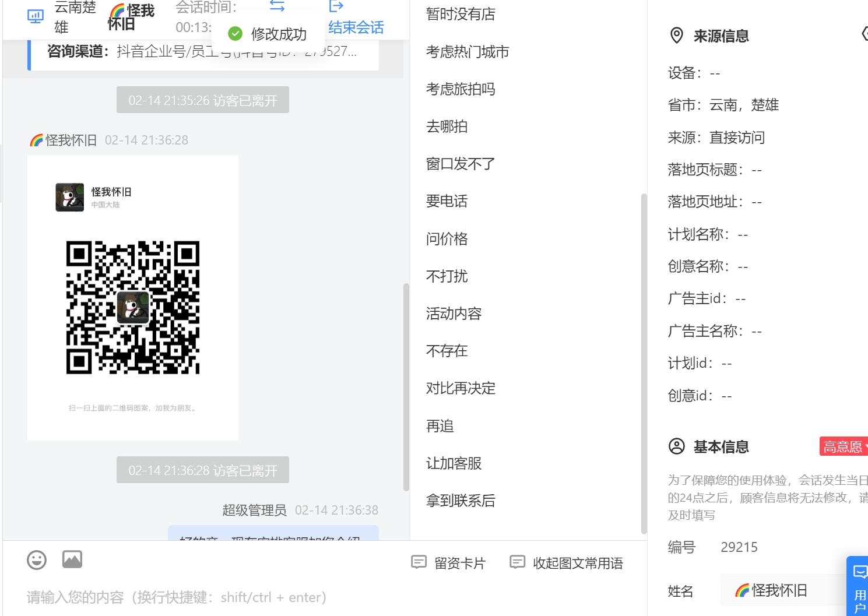868x616 pixels.
Task: Select quick reply 不打扰
Action: click(447, 276)
